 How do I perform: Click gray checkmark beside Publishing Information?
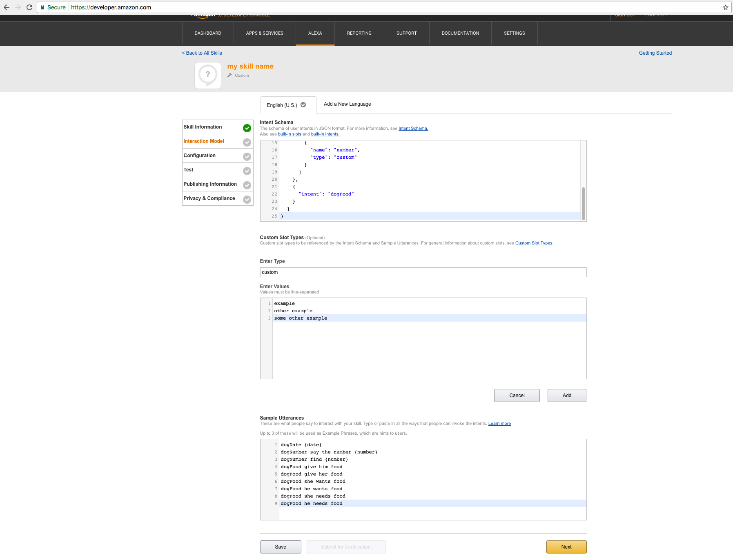[247, 185]
